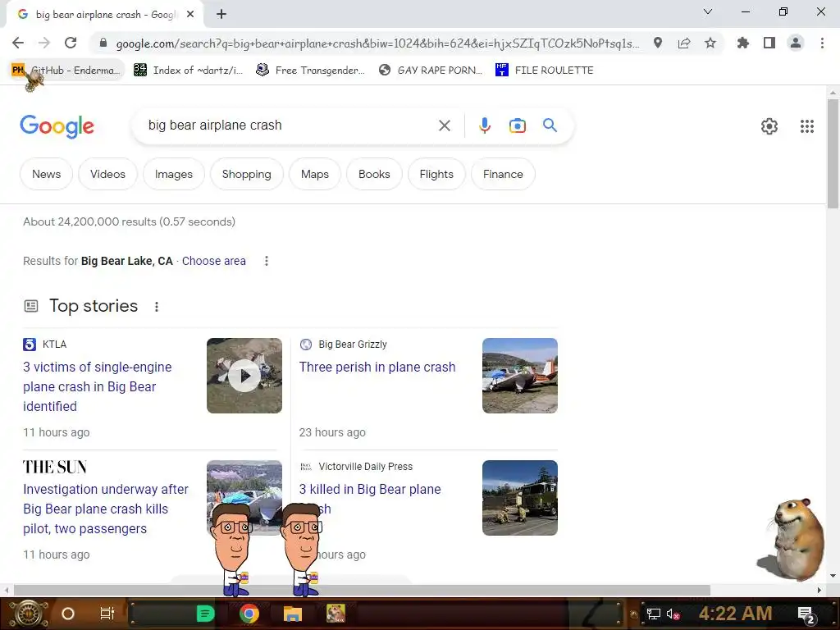Switch to Chrome taskbar icon
840x630 pixels.
(249, 614)
